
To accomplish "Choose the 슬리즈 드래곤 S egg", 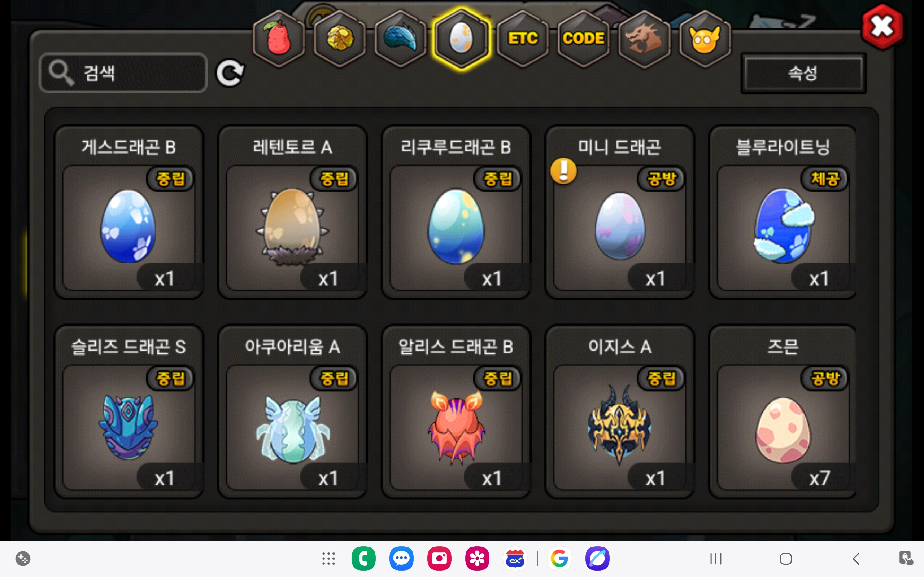I will [x=128, y=412].
